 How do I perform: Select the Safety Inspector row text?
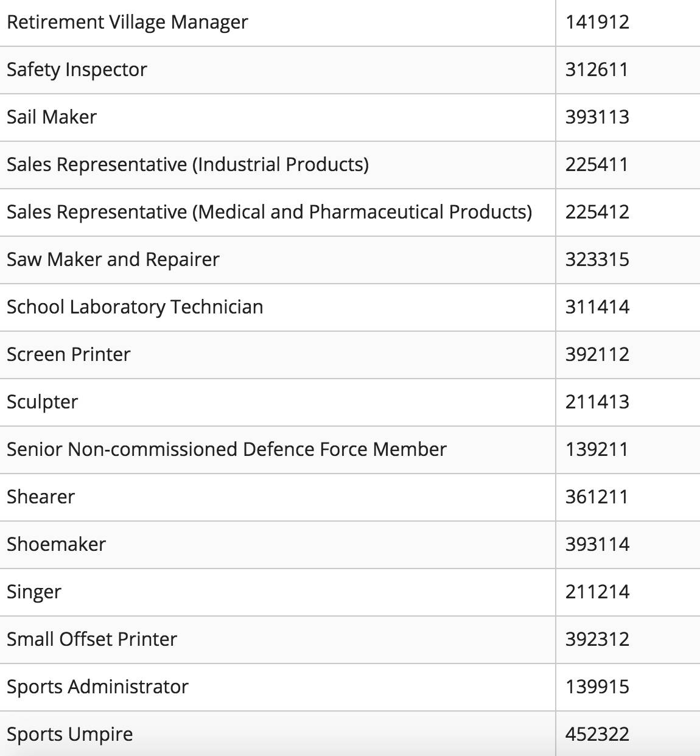[x=77, y=70]
